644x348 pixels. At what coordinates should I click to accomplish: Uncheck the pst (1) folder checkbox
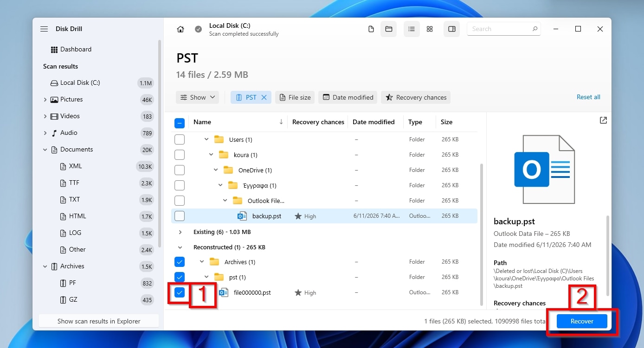180,277
